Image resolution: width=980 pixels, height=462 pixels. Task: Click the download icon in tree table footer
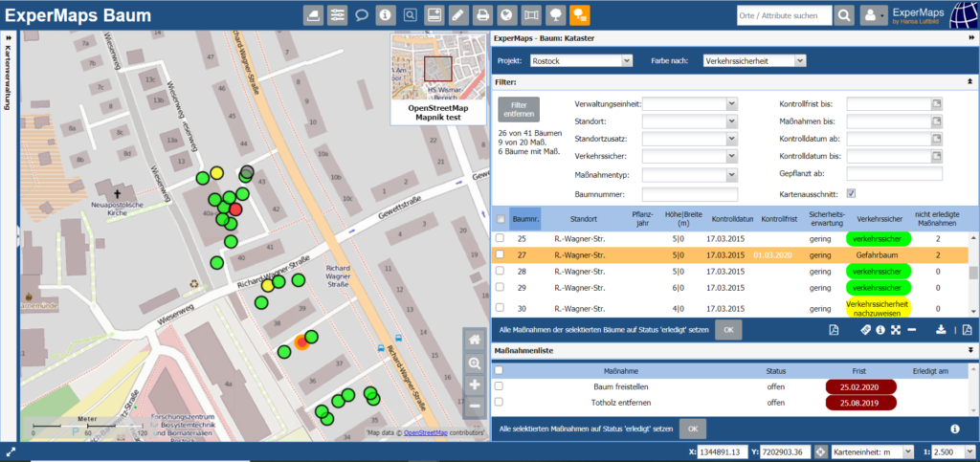941,330
